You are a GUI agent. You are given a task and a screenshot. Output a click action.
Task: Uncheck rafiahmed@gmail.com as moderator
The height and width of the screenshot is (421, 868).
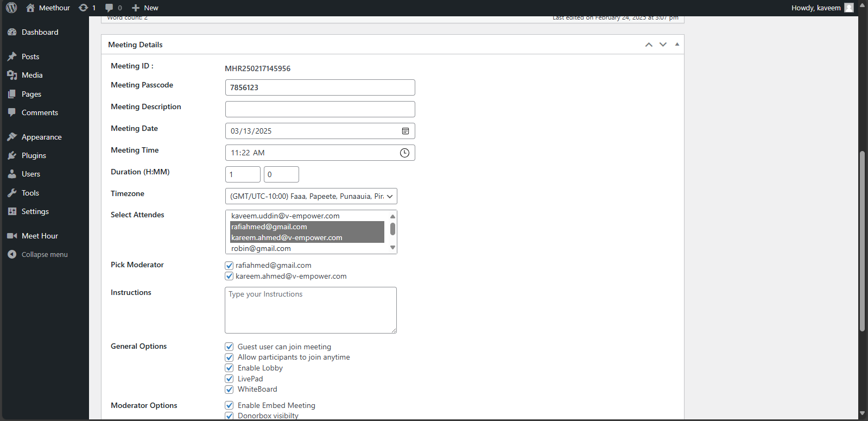tap(229, 266)
